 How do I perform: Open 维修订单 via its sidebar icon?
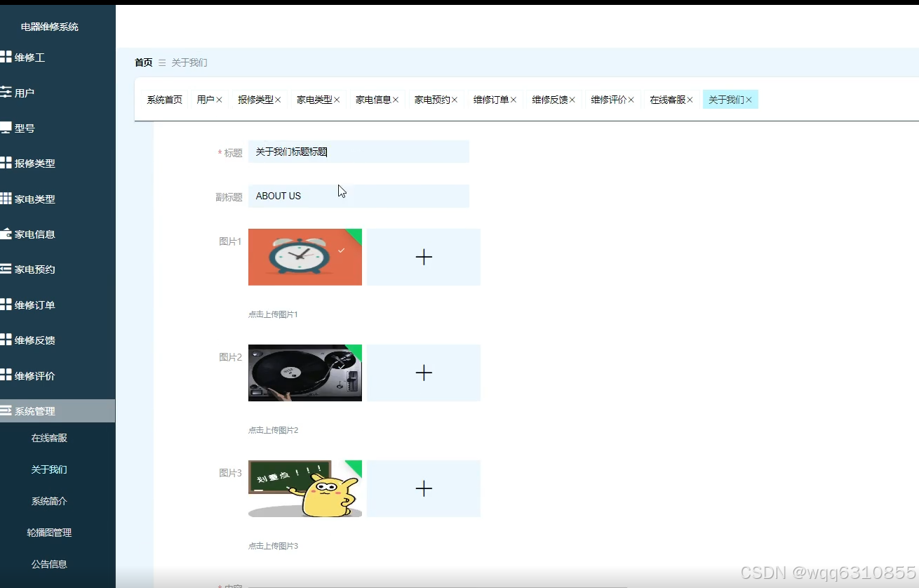click(x=8, y=305)
